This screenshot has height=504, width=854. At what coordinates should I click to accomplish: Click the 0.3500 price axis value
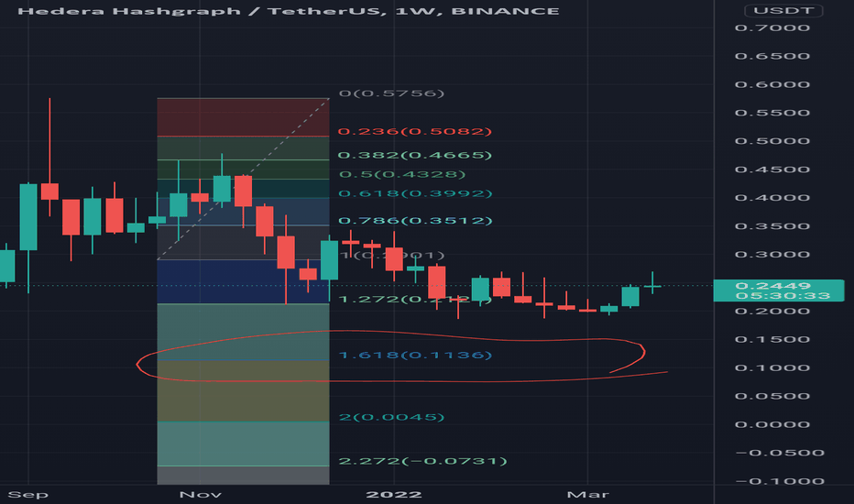(x=772, y=226)
